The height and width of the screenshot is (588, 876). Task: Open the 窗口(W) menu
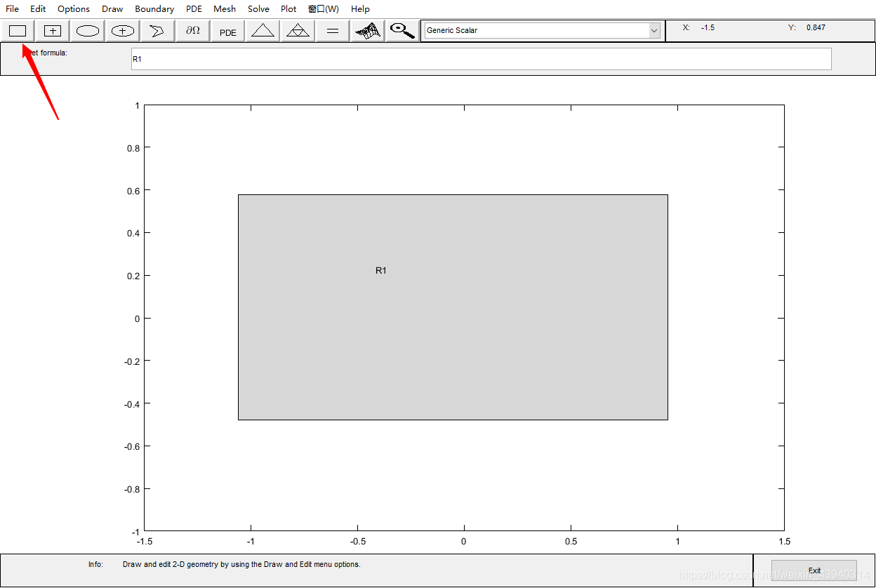click(x=324, y=9)
